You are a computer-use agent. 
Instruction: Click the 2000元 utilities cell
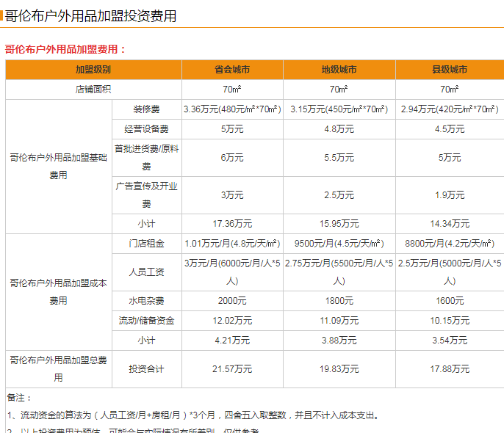point(232,301)
